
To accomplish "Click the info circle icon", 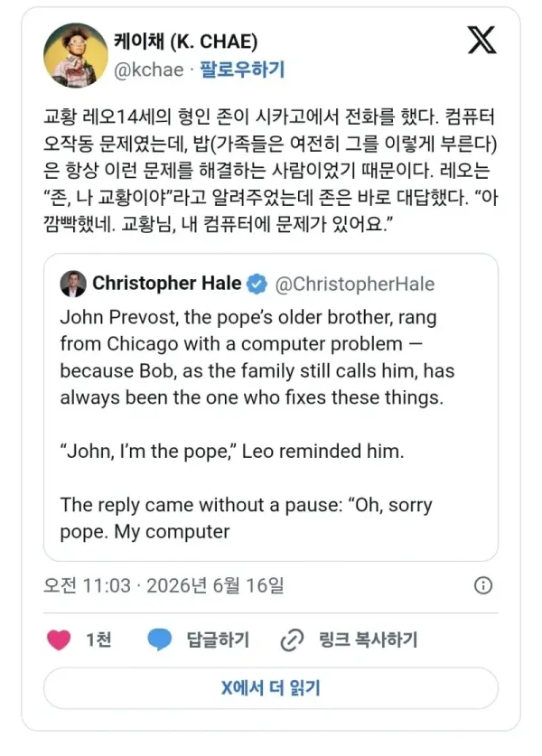I will (483, 585).
